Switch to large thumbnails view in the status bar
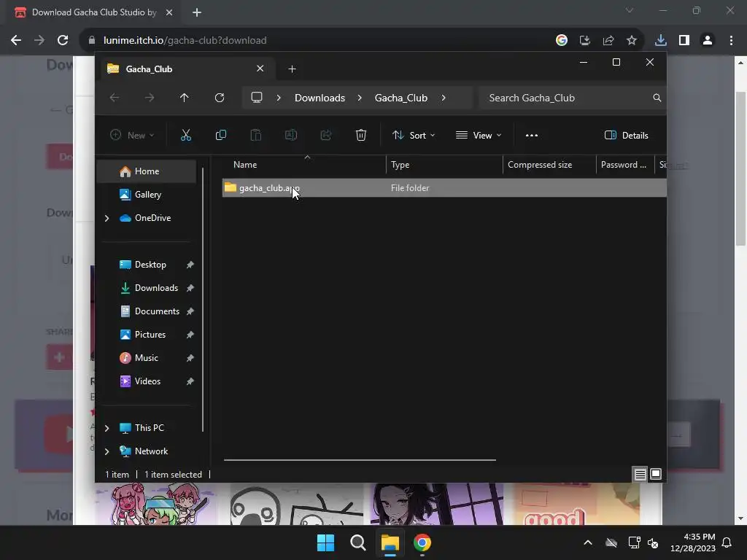 656,474
